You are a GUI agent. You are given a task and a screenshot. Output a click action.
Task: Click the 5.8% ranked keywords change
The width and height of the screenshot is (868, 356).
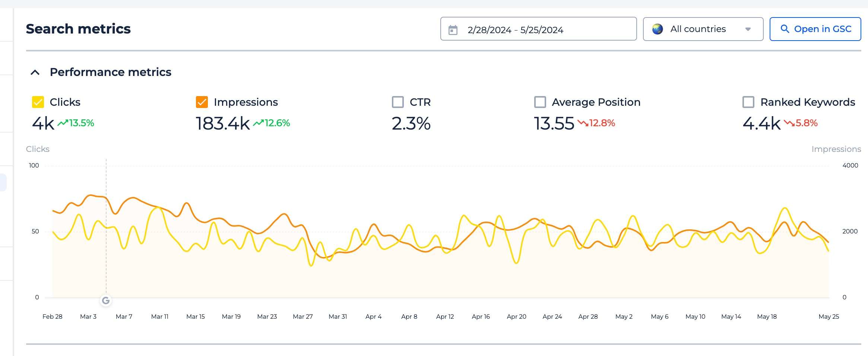pos(807,123)
